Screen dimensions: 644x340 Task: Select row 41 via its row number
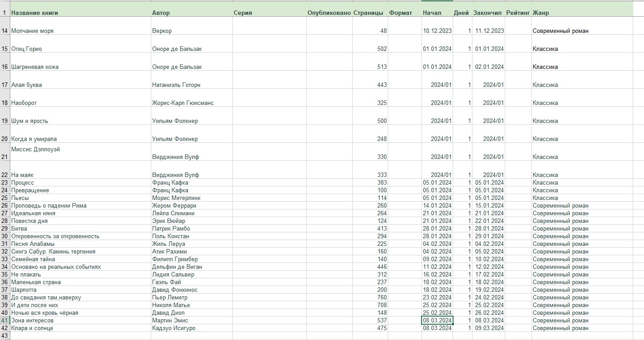(x=5, y=321)
